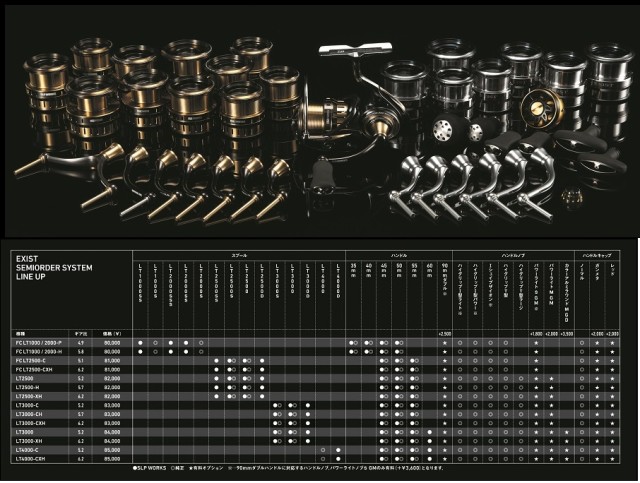Image resolution: width=640 pixels, height=483 pixels.
Task: Select first spool dot in FC LT1000/2000-P row
Action: 141,342
